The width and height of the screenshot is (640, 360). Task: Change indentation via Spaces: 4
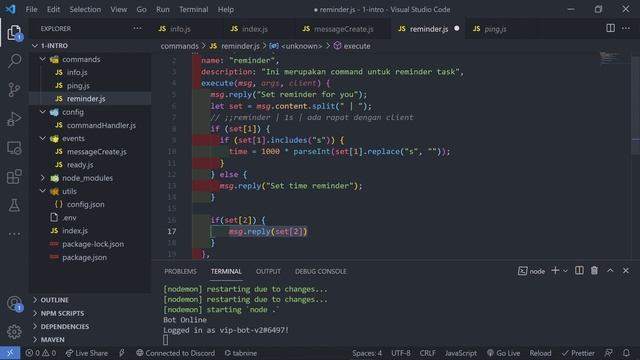click(x=367, y=353)
